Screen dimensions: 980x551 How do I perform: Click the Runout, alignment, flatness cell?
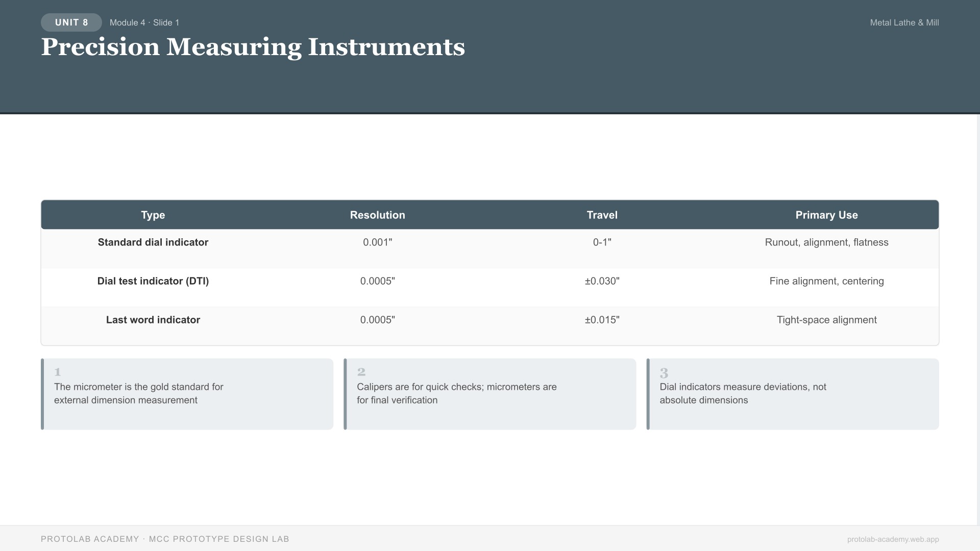tap(826, 242)
